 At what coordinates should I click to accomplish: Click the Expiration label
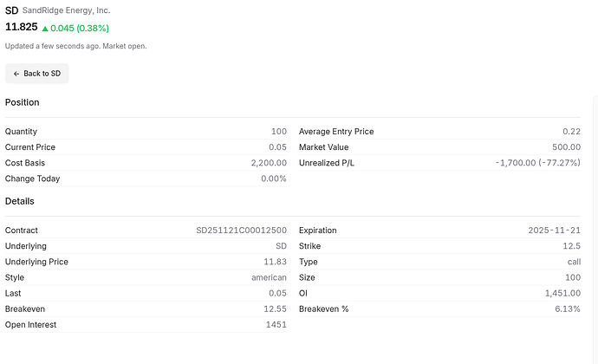(x=318, y=231)
